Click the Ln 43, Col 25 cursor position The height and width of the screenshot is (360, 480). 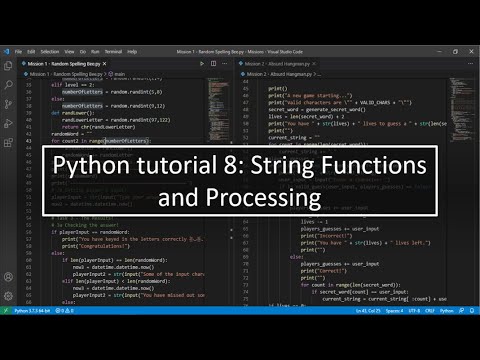tap(368, 311)
